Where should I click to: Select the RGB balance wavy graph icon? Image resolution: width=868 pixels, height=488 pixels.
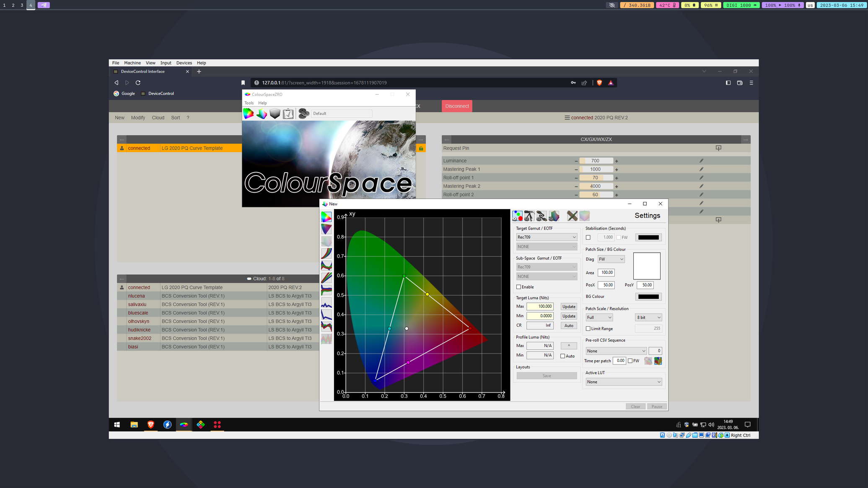click(x=326, y=265)
